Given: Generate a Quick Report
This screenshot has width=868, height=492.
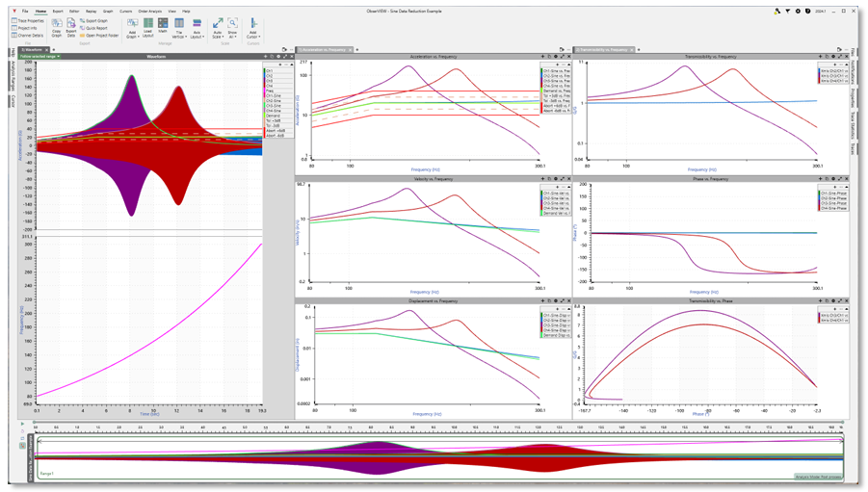Looking at the screenshot, I should [x=93, y=28].
